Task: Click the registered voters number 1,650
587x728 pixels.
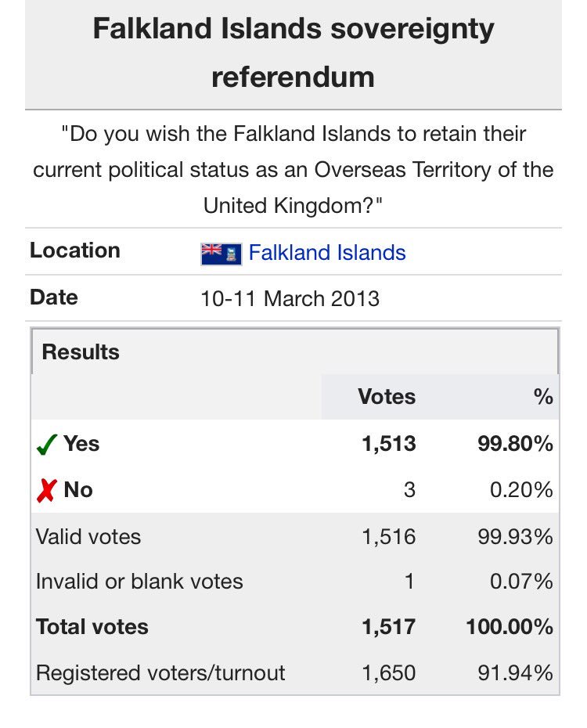Action: pyautogui.click(x=388, y=673)
